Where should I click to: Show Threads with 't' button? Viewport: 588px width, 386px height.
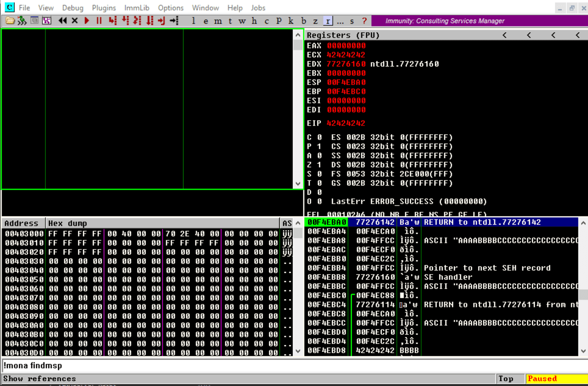click(x=230, y=21)
